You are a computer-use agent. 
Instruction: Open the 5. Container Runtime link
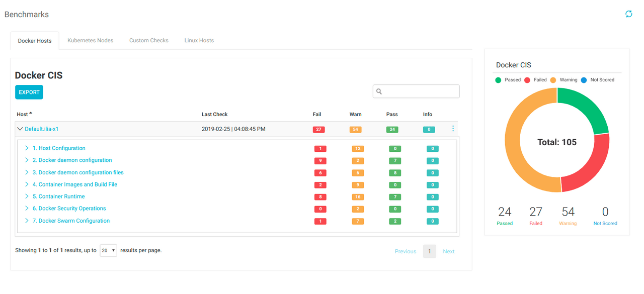58,197
